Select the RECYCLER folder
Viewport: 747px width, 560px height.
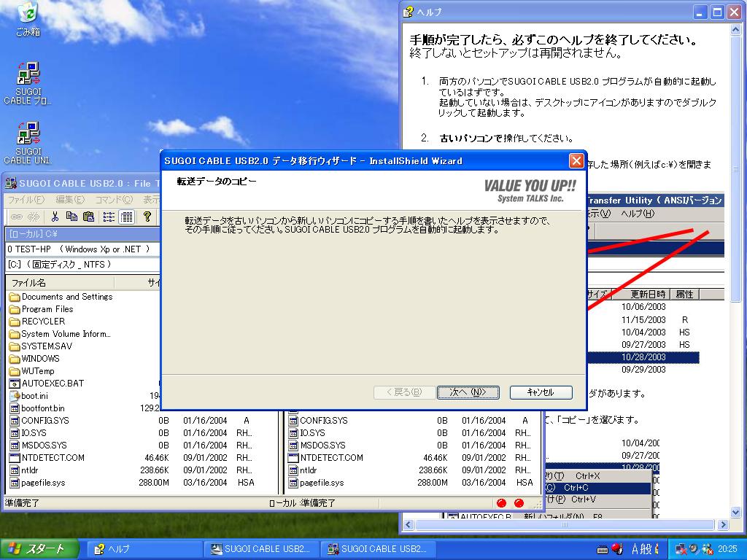click(37, 322)
